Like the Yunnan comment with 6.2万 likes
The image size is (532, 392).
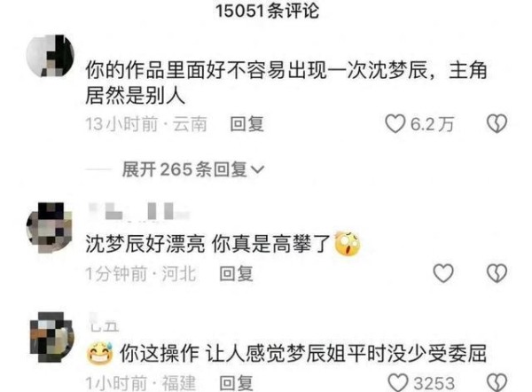(395, 123)
